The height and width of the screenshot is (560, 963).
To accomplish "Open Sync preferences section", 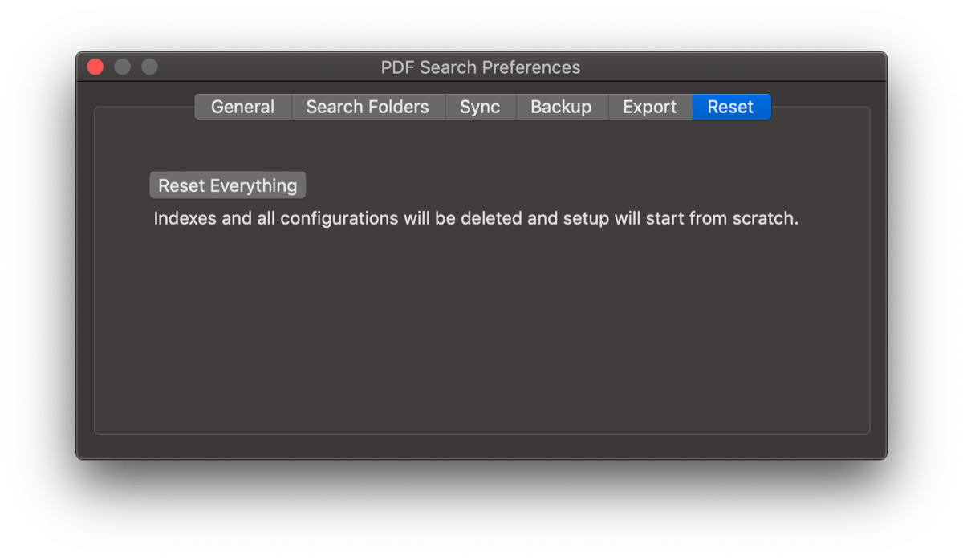I will [x=480, y=107].
